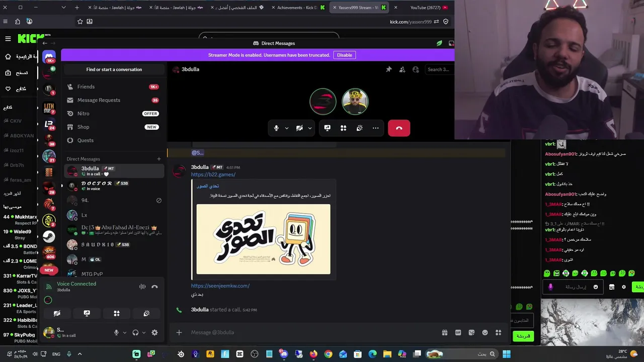Open soundboard icon in call controls
The width and height of the screenshot is (644, 362).
point(359,128)
